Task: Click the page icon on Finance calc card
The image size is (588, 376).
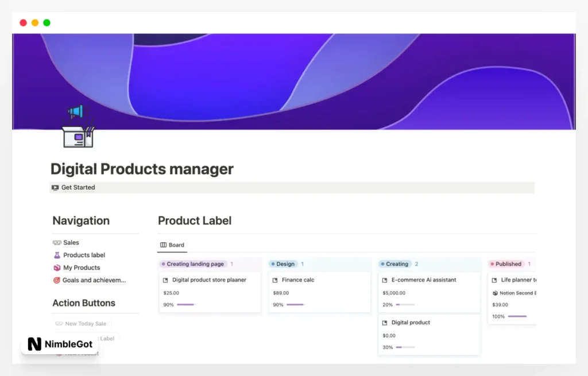Action: [x=275, y=280]
